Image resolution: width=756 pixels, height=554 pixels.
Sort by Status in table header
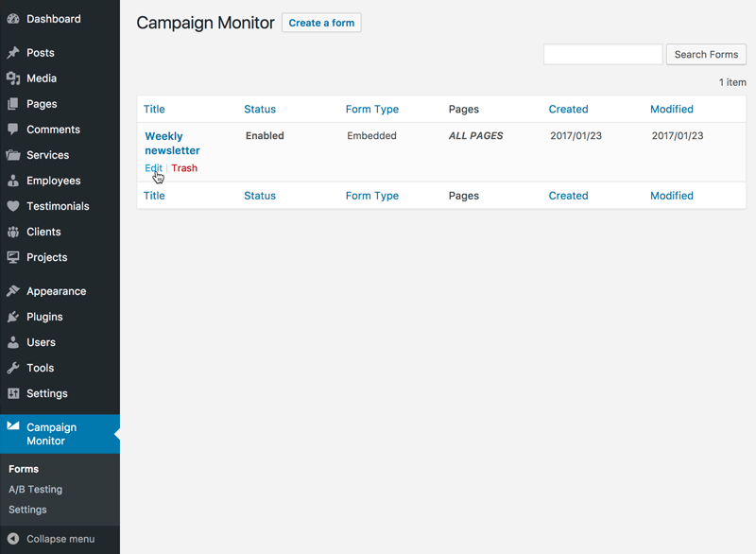pyautogui.click(x=260, y=109)
